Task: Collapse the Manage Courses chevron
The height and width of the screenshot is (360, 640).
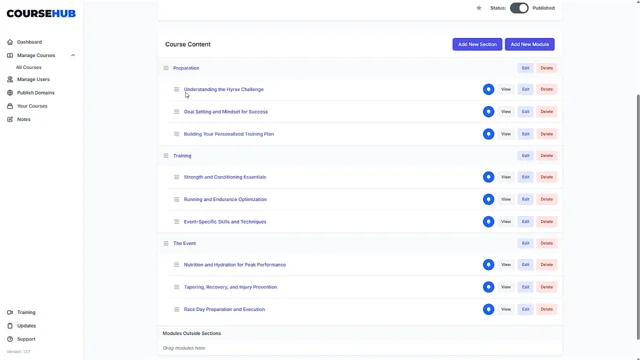Action: point(73,56)
